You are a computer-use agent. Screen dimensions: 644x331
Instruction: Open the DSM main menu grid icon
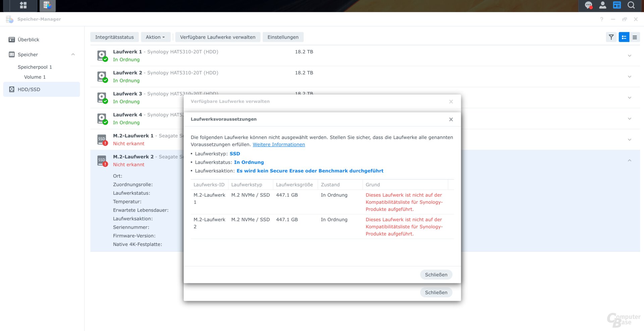coord(23,5)
